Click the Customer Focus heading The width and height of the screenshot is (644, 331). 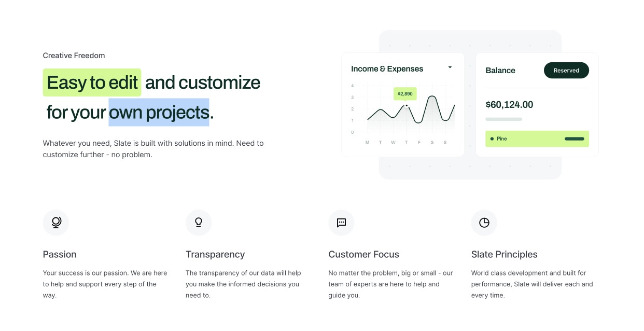[x=364, y=254]
